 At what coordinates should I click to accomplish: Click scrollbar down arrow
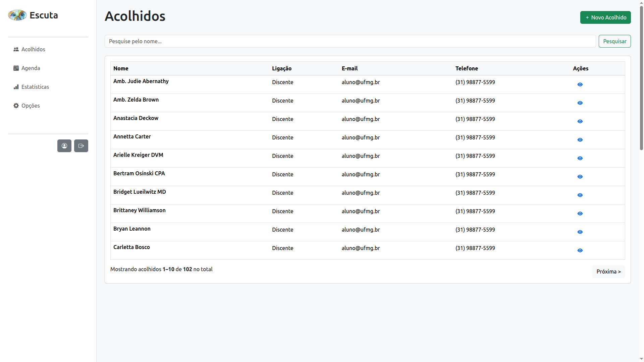(641, 359)
